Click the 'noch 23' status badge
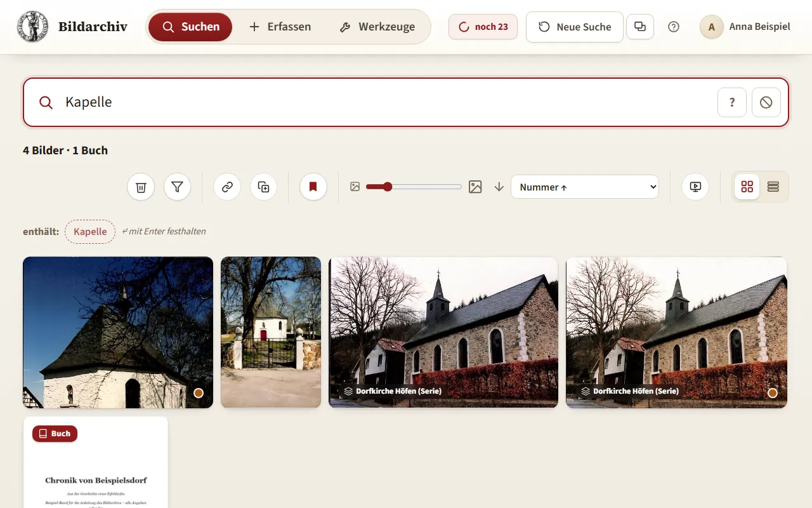 point(483,27)
